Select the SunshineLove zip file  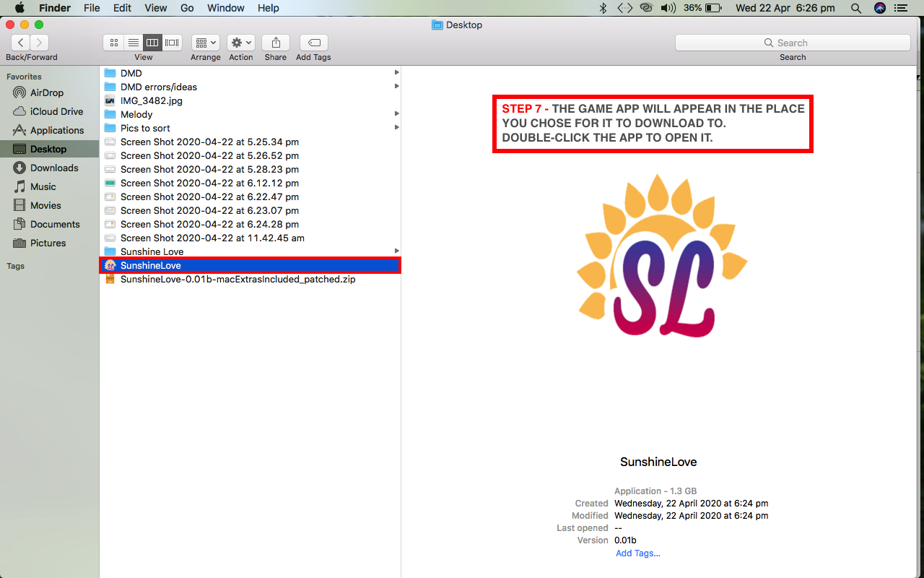[237, 279]
